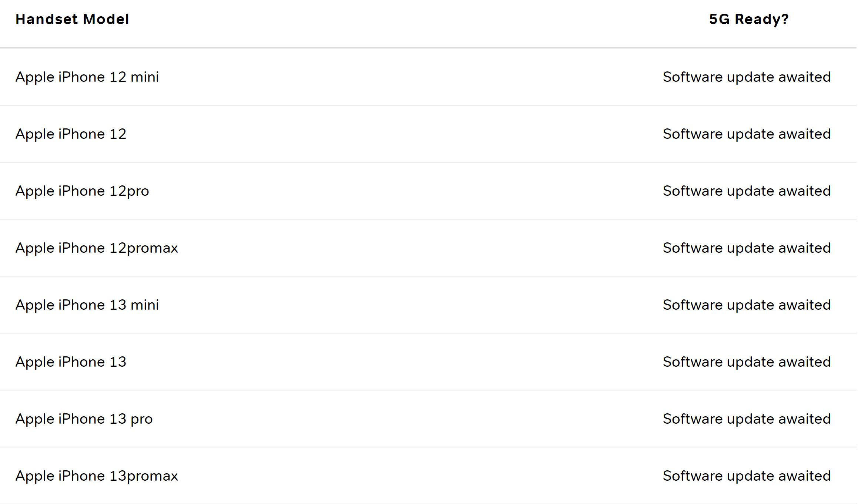Click the Apple iPhone 13promax entry
This screenshot has height=504, width=858.
97,476
